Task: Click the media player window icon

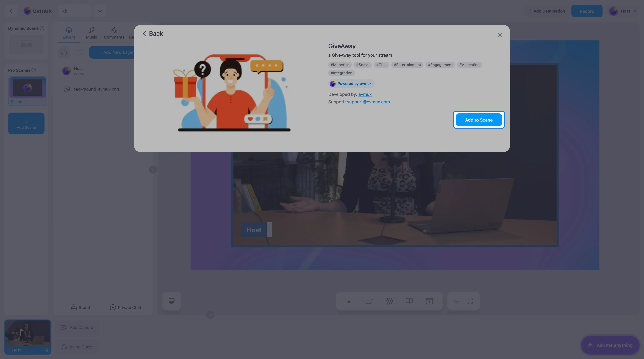Action: [429, 301]
